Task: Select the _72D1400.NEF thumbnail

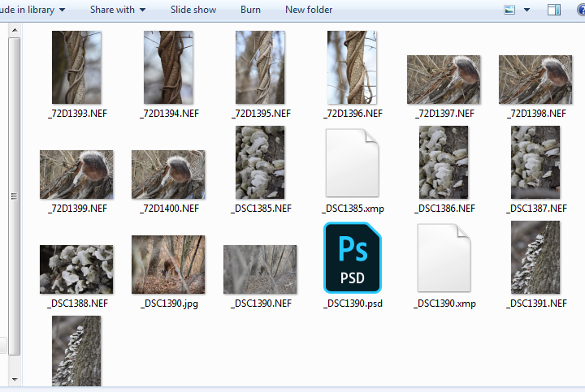Action: pyautogui.click(x=168, y=174)
